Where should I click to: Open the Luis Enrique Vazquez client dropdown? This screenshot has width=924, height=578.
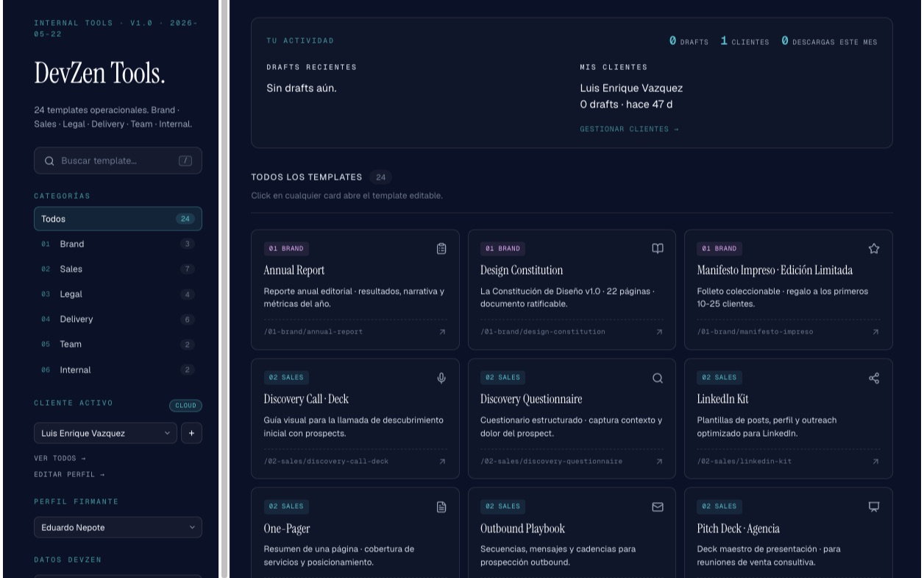(x=105, y=433)
